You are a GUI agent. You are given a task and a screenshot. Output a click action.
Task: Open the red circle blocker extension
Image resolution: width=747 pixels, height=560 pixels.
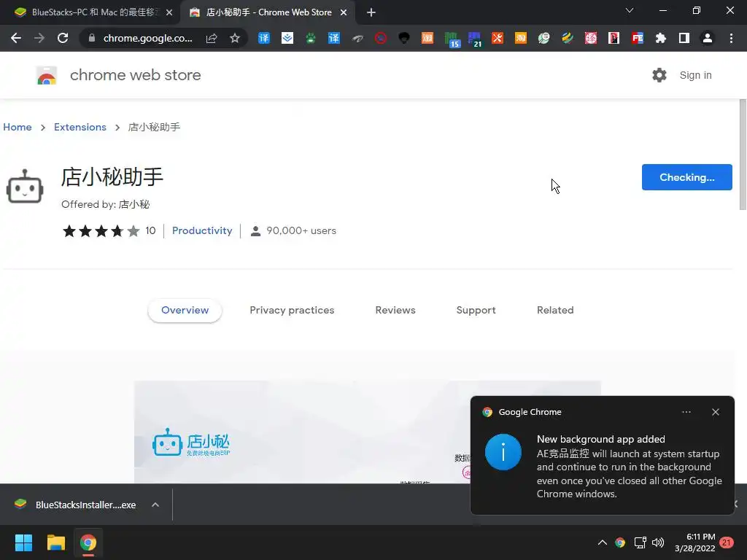(381, 38)
